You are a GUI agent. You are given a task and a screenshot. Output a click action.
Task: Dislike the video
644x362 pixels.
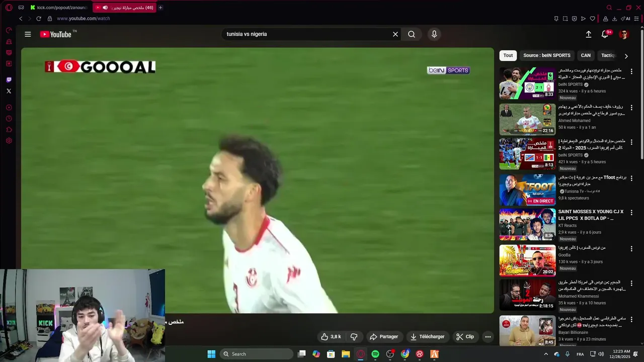click(354, 337)
